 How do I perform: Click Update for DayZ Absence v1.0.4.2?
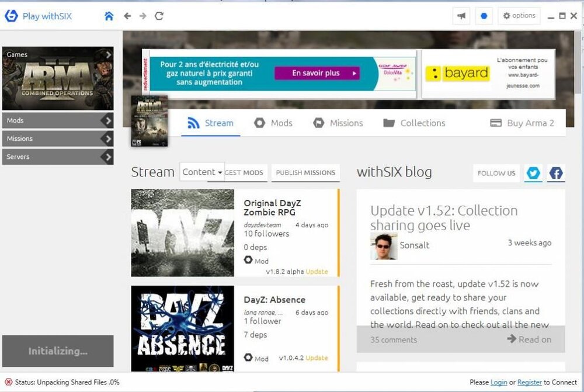point(317,358)
